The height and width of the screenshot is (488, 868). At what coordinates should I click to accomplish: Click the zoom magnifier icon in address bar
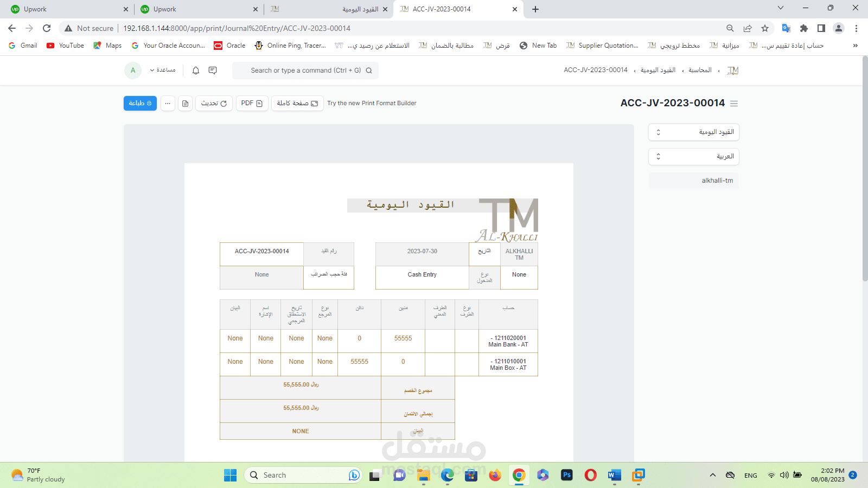point(730,28)
